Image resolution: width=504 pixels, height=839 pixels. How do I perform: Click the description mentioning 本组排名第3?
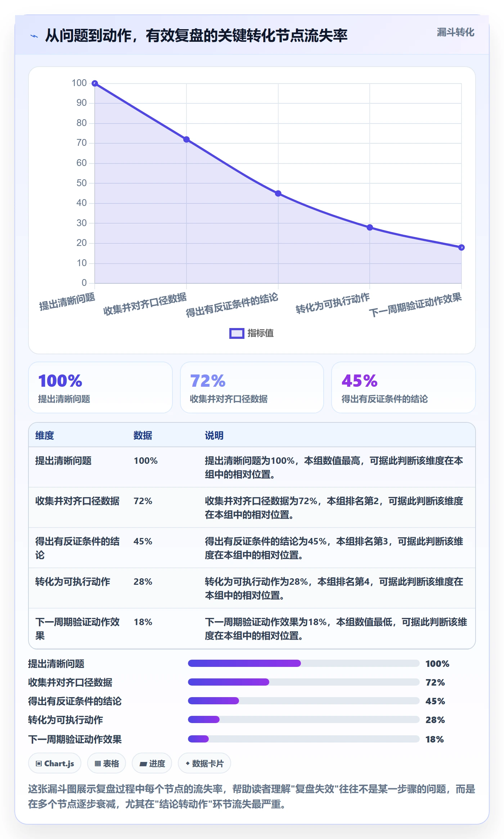tap(334, 548)
